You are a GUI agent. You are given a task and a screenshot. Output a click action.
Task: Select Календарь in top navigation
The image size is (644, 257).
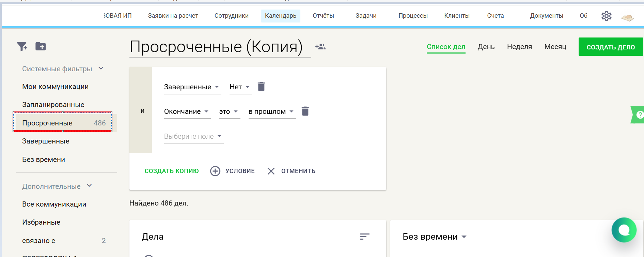coord(281,16)
